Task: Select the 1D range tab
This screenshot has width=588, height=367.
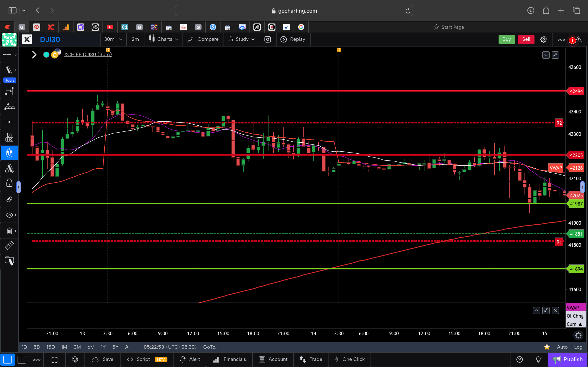Action: [24, 347]
